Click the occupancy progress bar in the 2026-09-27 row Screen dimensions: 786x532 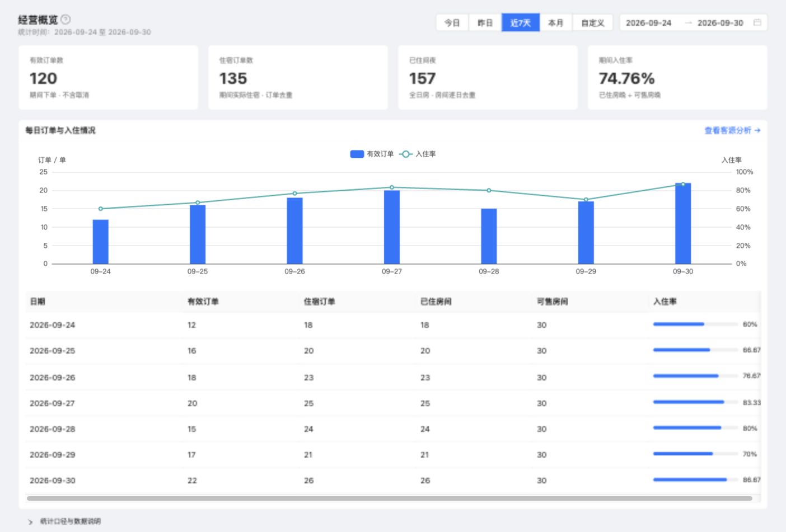click(695, 402)
